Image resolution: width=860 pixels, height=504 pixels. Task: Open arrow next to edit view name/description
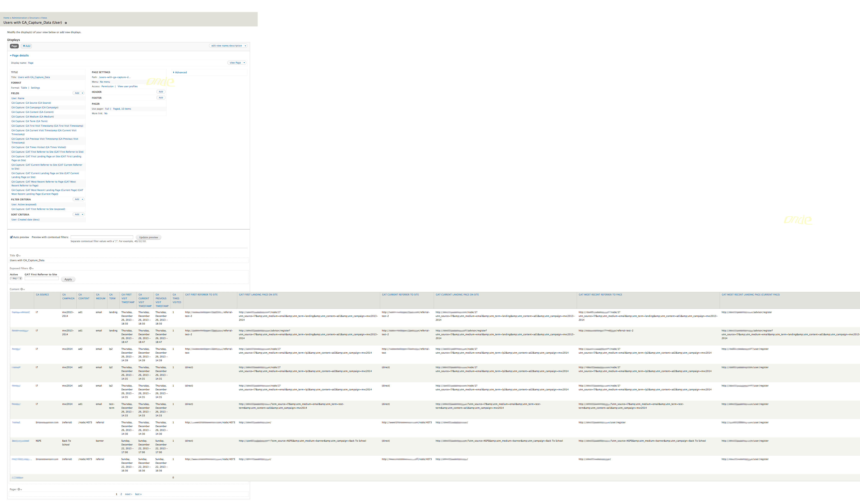(245, 46)
